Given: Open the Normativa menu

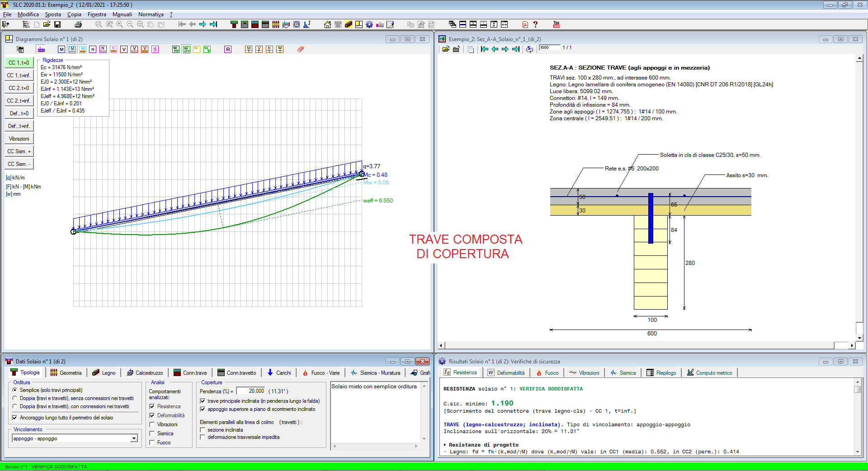Looking at the screenshot, I should [151, 14].
